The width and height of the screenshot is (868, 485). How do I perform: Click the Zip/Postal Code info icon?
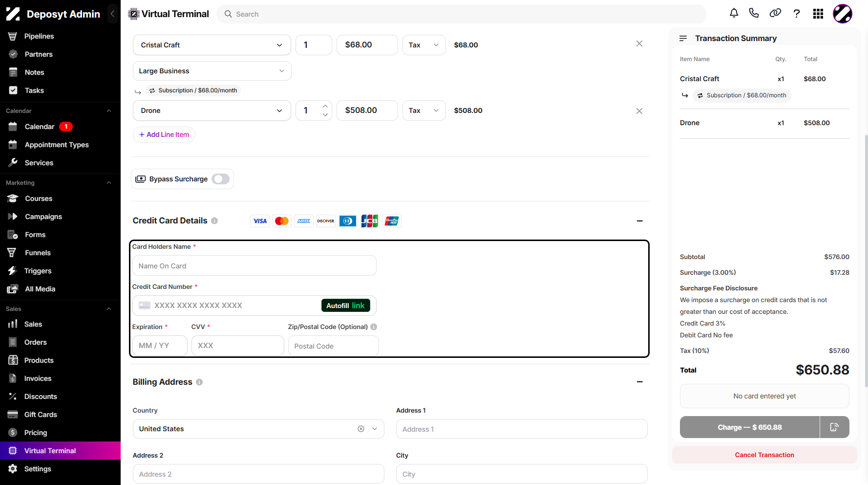[374, 327]
